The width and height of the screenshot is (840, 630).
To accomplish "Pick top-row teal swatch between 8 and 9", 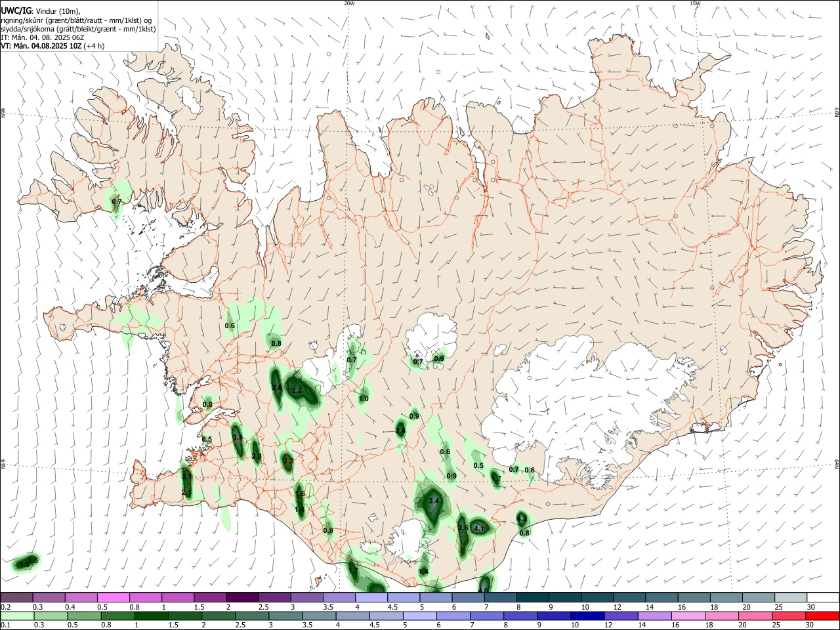I will (532, 597).
